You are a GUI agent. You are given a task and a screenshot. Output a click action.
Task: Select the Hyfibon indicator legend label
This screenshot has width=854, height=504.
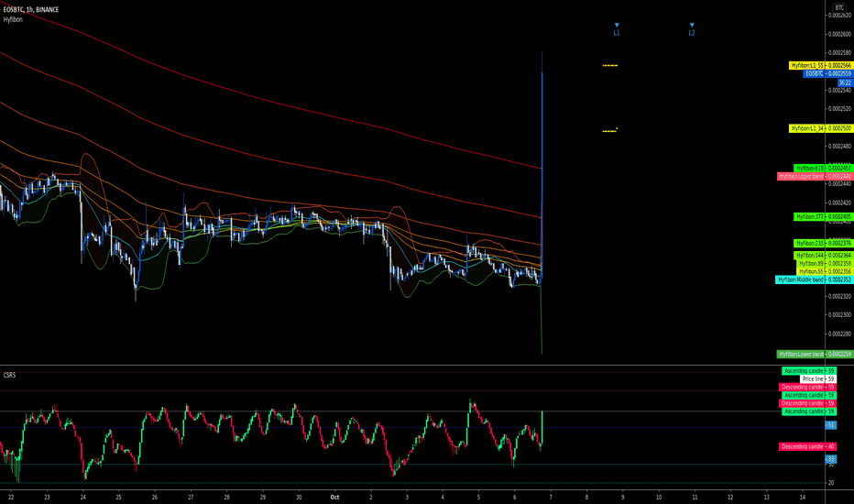[x=13, y=19]
